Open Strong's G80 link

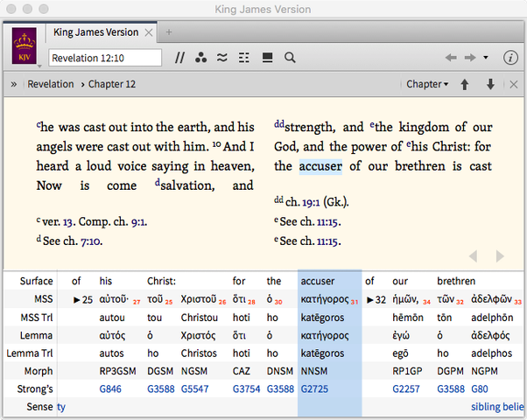[479, 389]
